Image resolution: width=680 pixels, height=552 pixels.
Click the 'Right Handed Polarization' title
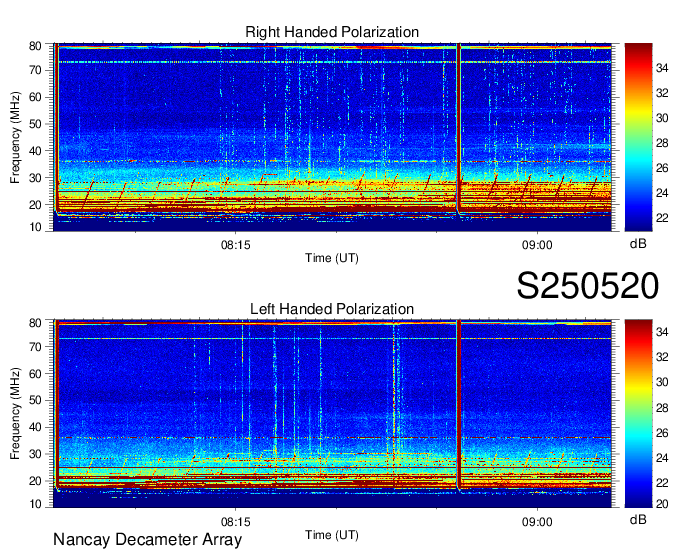click(x=332, y=32)
